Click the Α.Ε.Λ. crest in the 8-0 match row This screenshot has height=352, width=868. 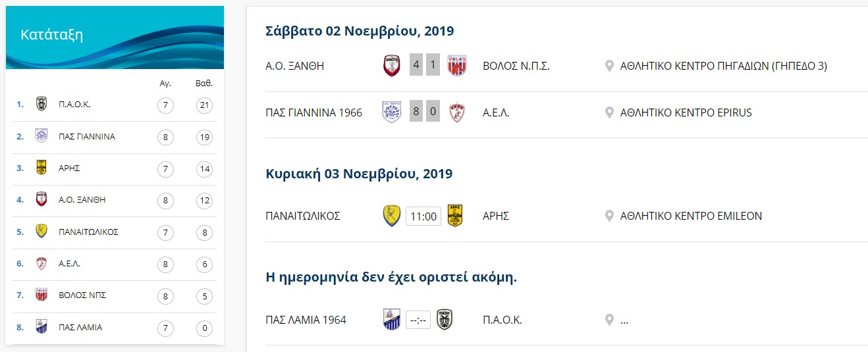point(457,112)
